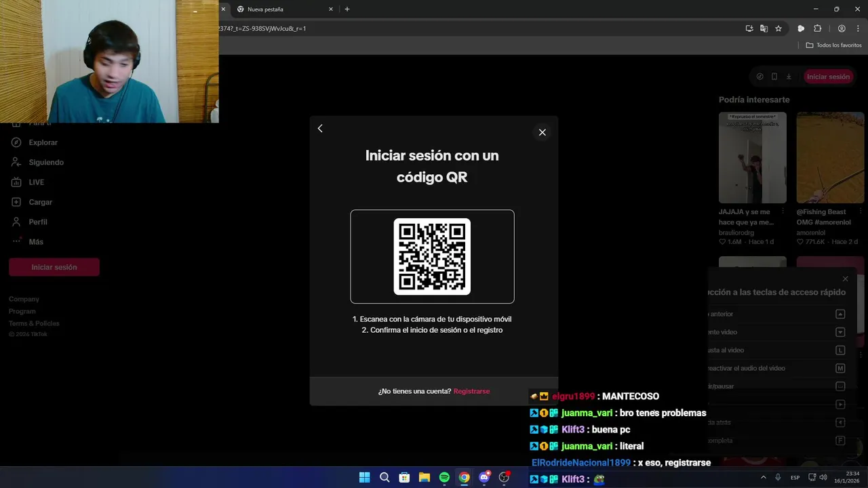Open a new browser tab with plus
868x488 pixels.
[x=347, y=9]
